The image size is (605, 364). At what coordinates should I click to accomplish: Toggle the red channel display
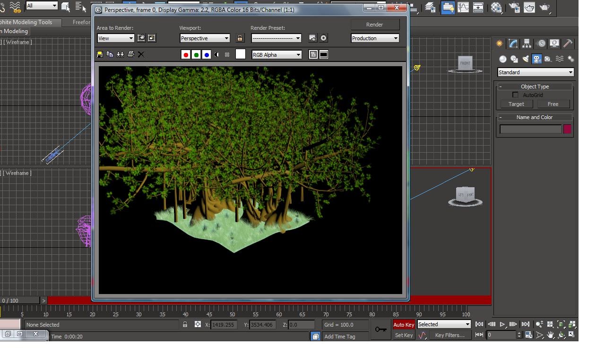186,55
